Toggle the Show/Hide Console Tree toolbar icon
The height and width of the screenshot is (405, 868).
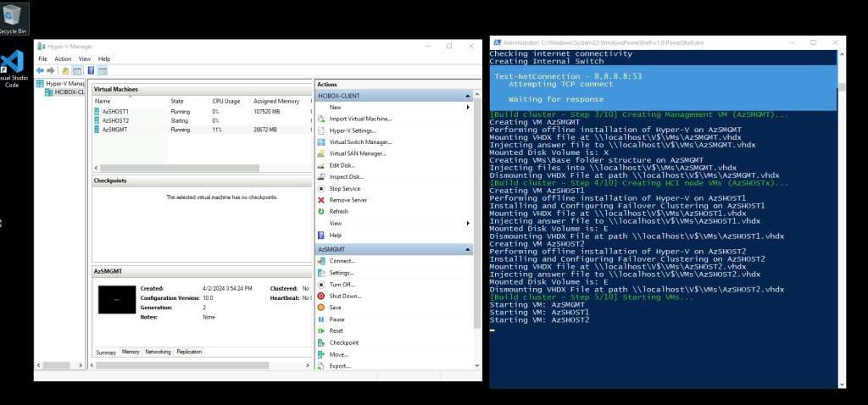pos(76,70)
